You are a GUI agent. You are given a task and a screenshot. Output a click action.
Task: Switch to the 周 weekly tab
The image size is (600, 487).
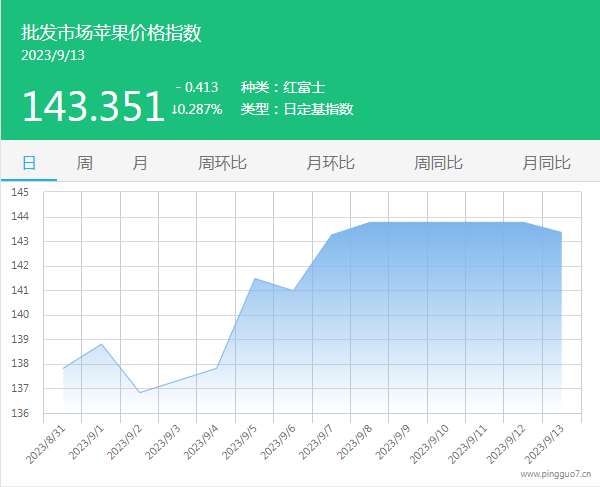coord(85,163)
